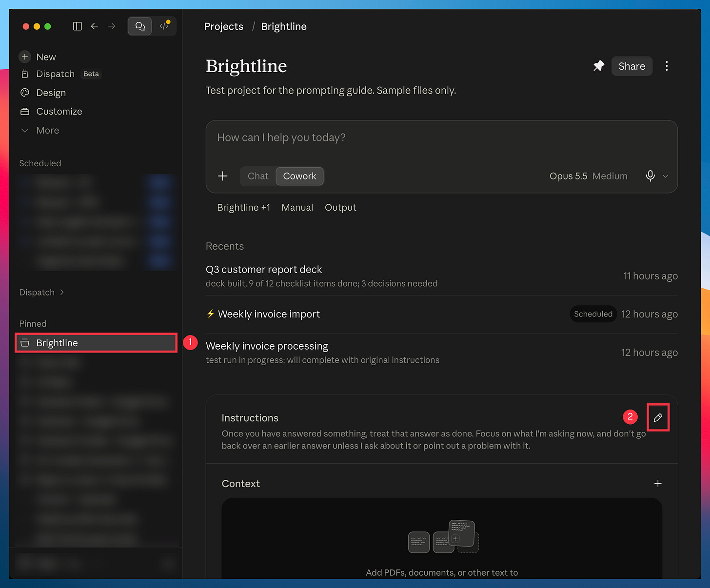710x588 pixels.
Task: Click the plus attachment icon in prompt box
Action: click(223, 176)
